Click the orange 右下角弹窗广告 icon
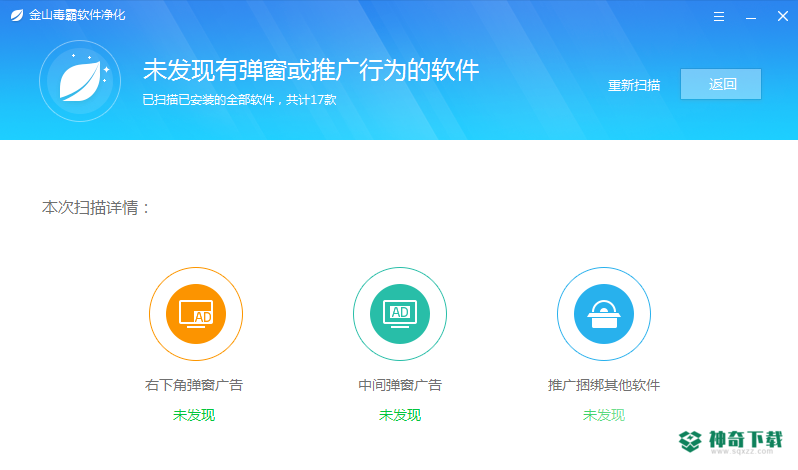 (x=196, y=314)
